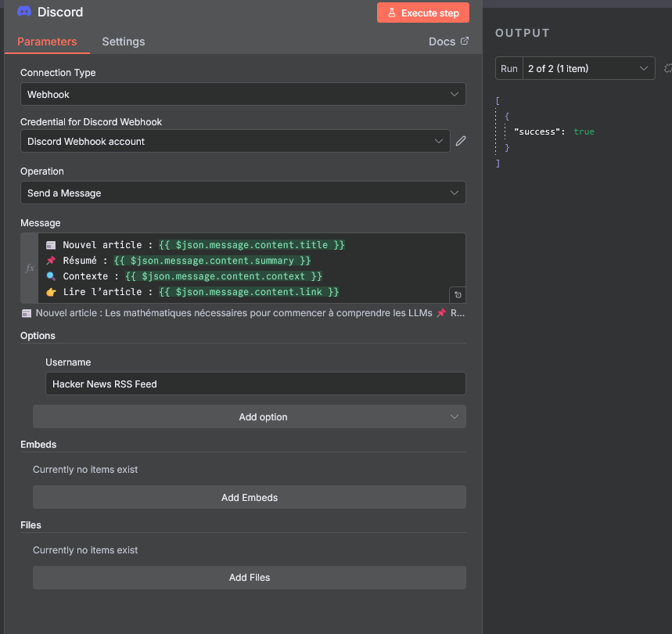Screen dimensions: 672x634
Task: Click the partially visible icon right of the Run selector
Action: [667, 68]
